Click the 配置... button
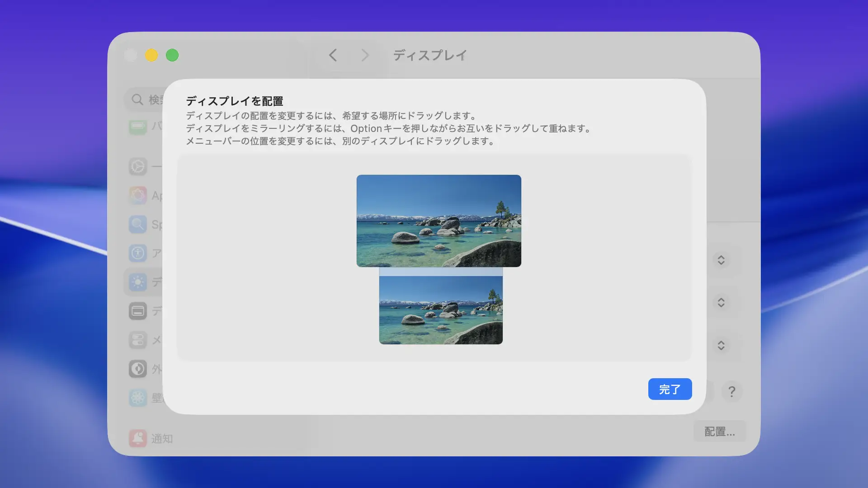 pyautogui.click(x=719, y=432)
